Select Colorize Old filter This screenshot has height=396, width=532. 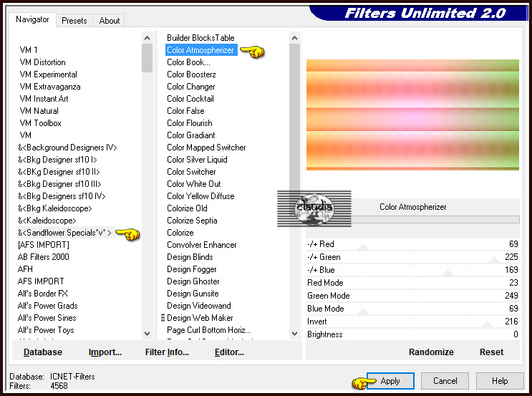(187, 208)
